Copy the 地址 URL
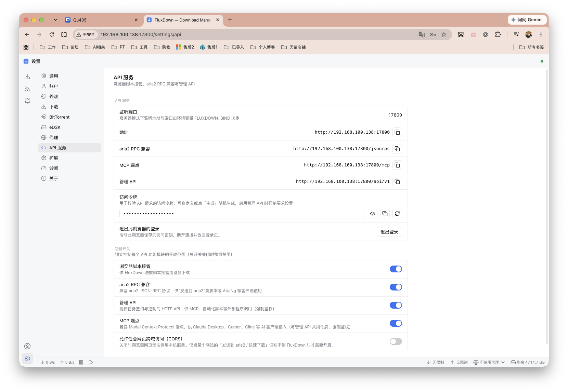The height and width of the screenshot is (392, 568). click(397, 132)
